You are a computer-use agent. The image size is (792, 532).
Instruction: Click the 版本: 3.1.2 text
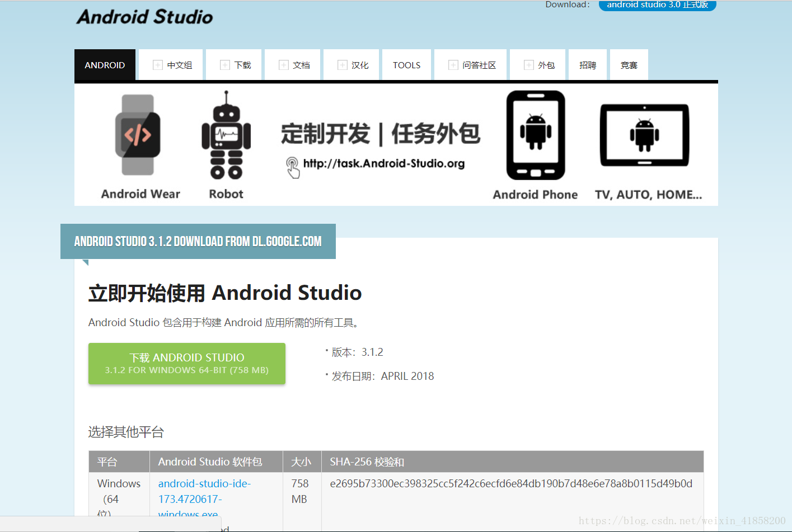coord(357,352)
